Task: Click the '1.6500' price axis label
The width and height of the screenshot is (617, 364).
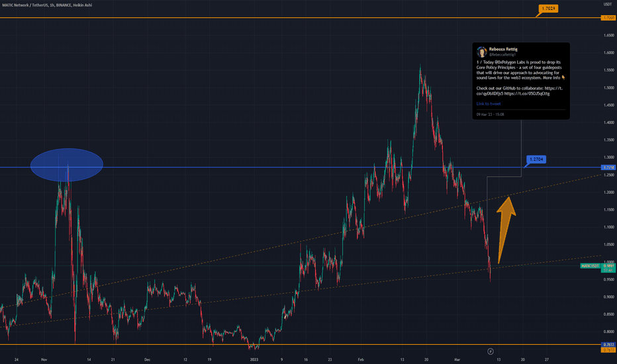Action: click(608, 36)
